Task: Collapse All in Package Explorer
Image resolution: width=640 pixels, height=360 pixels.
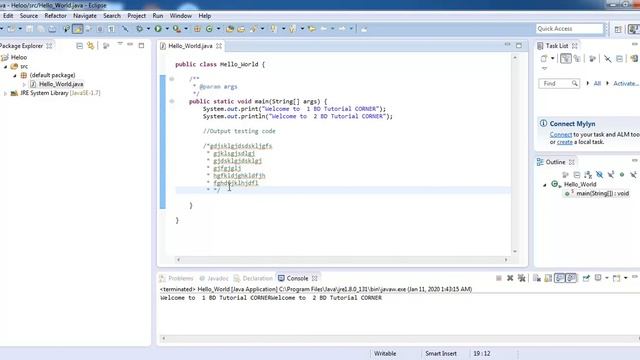Action: (80, 46)
